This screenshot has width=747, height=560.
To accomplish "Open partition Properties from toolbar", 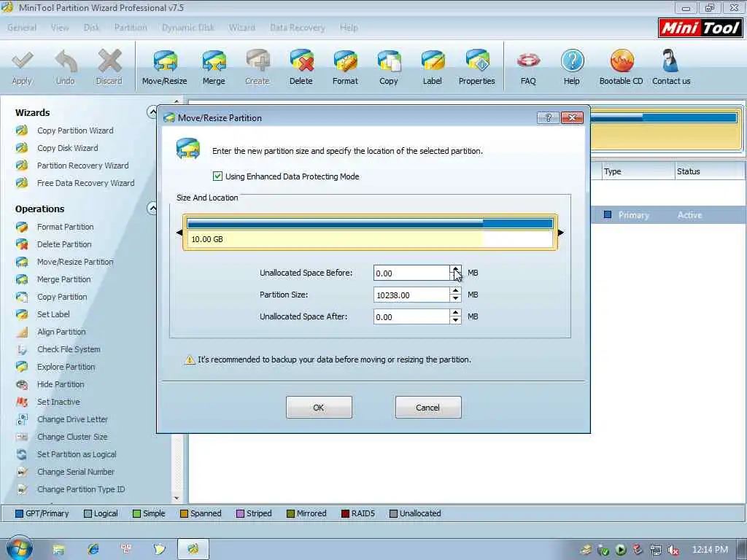I will (x=476, y=68).
